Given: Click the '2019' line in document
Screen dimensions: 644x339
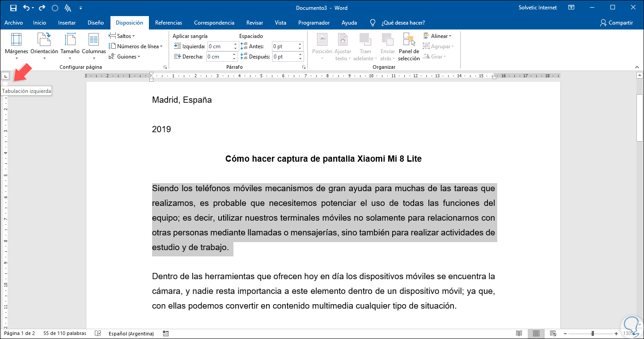Looking at the screenshot, I should 161,130.
